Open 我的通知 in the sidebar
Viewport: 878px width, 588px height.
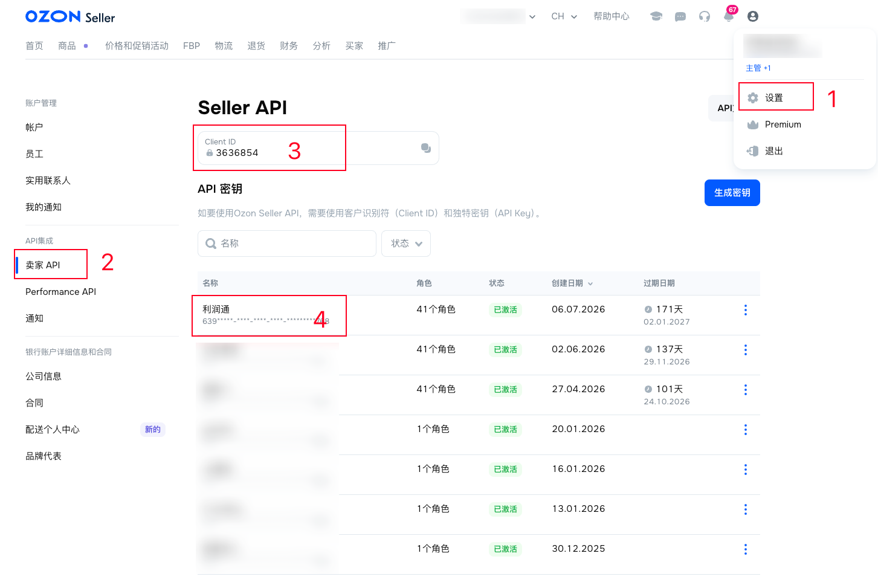pos(44,207)
